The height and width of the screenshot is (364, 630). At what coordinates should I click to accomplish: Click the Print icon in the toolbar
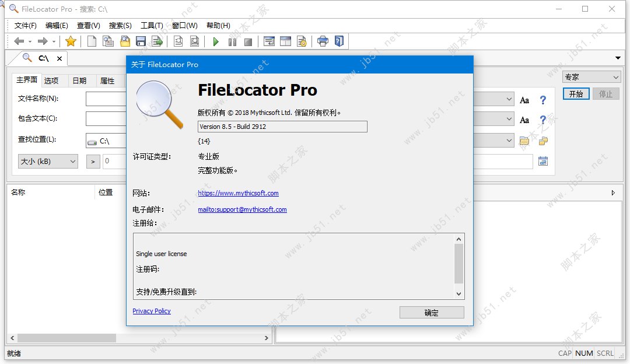323,41
